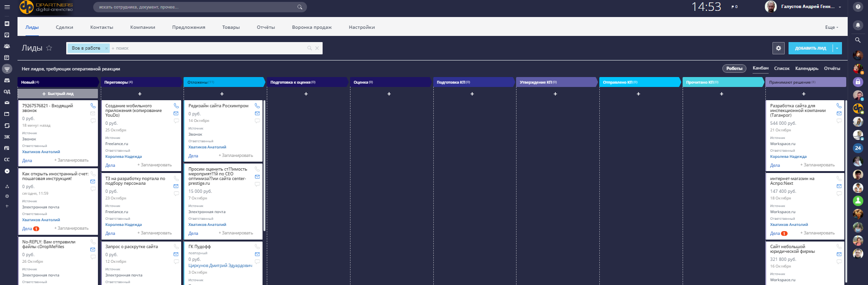Open the kanban settings gear

click(x=779, y=48)
